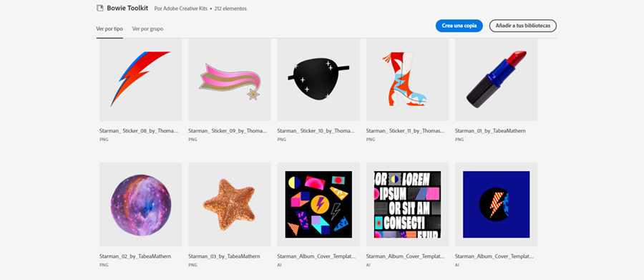Viewport: 644px width, 280px height.
Task: Open the Lorem Ipsum album cover thumbnail
Action: pos(407,204)
